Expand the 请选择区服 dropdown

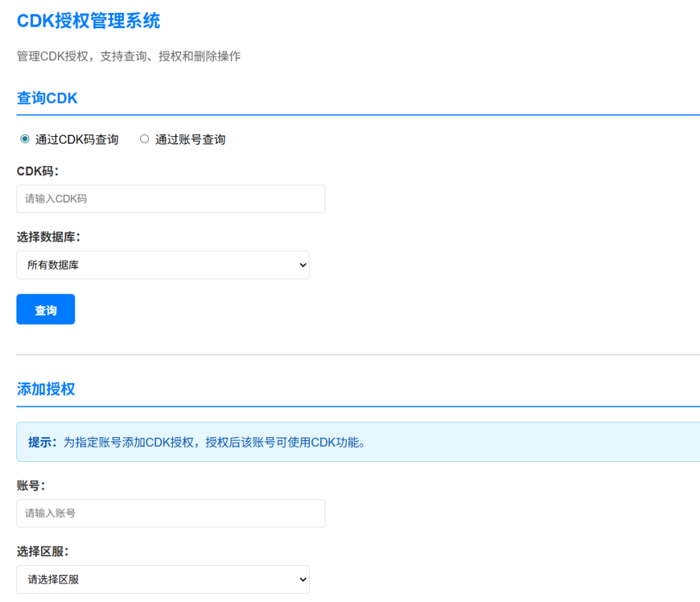(x=163, y=579)
